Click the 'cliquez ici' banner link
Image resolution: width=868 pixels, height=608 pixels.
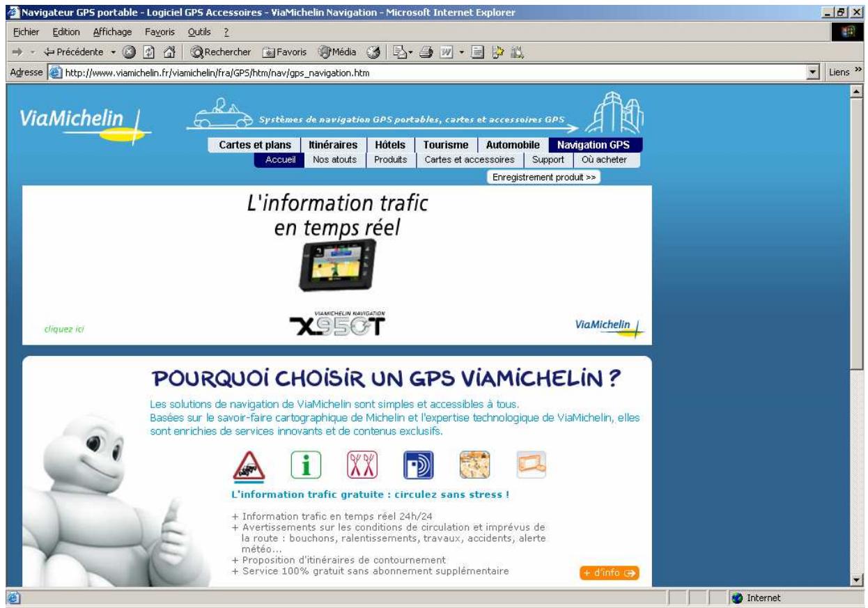(63, 329)
